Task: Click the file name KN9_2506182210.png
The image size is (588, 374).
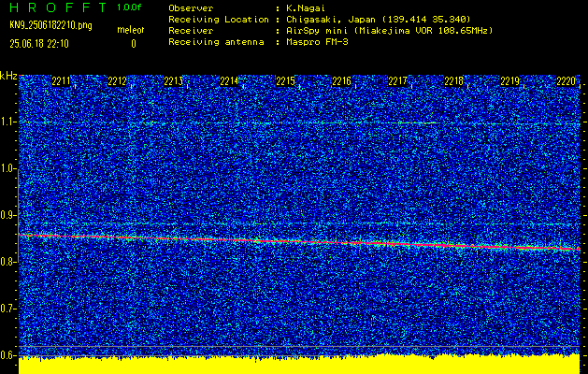Action: click(x=50, y=25)
